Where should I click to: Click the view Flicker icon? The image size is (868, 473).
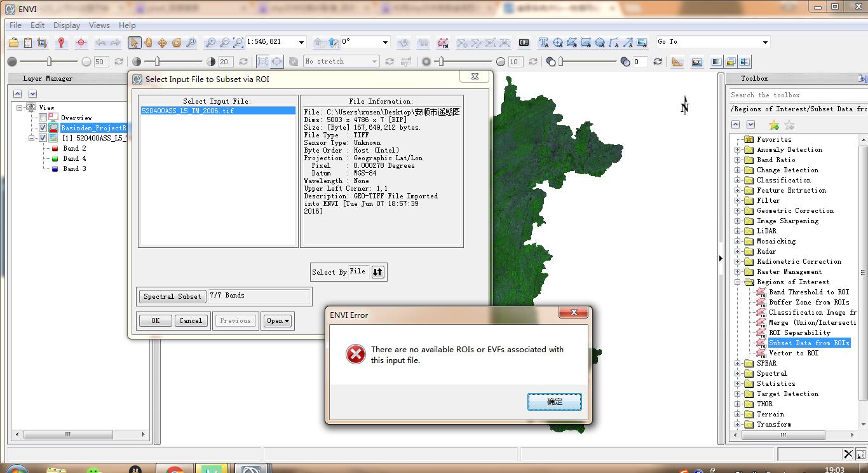[x=731, y=62]
